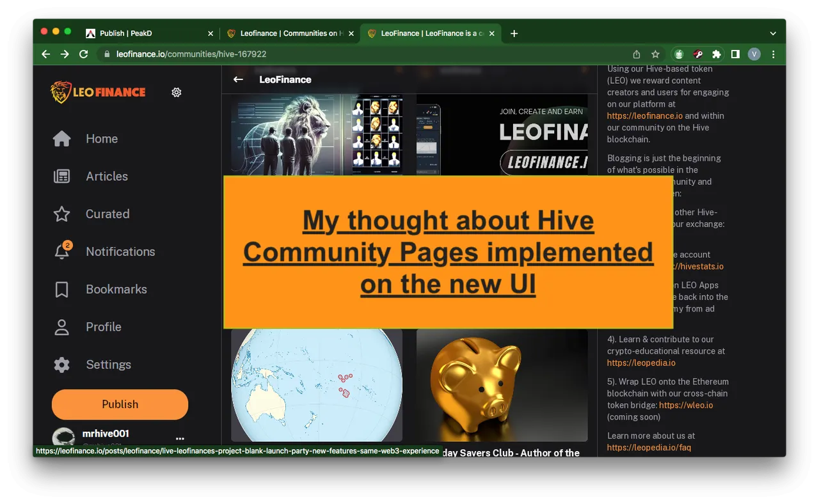819x504 pixels.
Task: Open Notifications with bell badge
Action: 104,251
